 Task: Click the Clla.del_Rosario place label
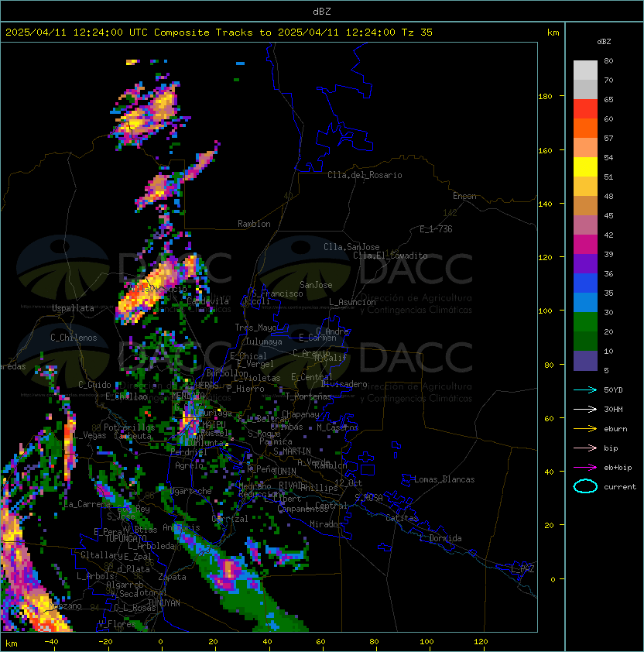(x=365, y=175)
